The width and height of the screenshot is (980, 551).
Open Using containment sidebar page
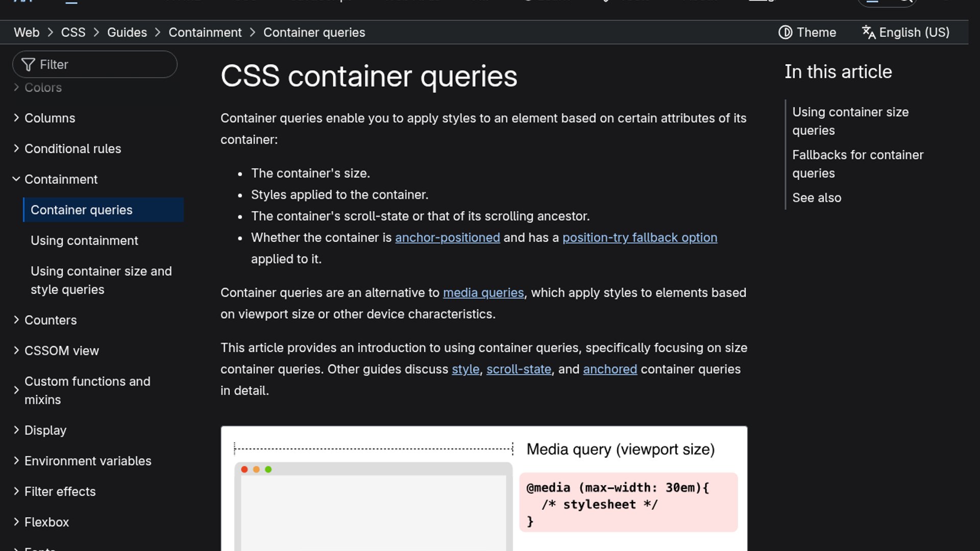(x=84, y=241)
